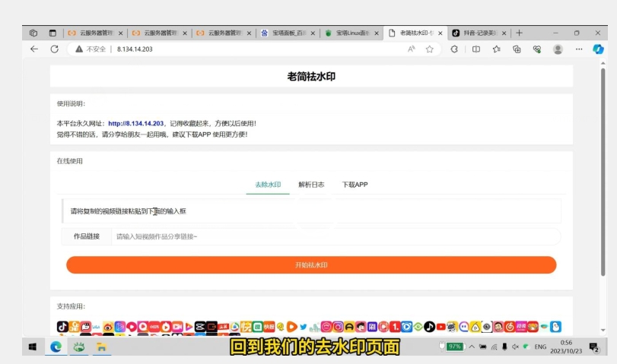Switch to the 抖音 browser tab
Viewport: 617px width, 364px height.
click(479, 33)
